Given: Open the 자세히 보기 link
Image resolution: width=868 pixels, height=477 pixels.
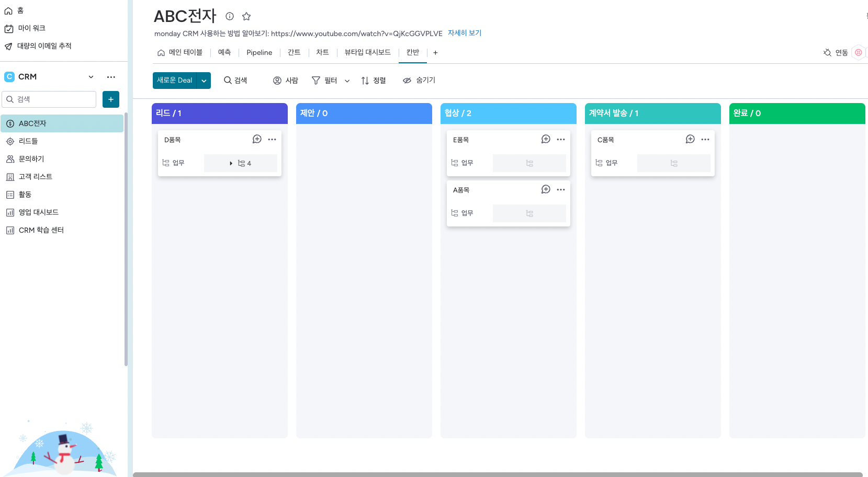Looking at the screenshot, I should pyautogui.click(x=464, y=33).
